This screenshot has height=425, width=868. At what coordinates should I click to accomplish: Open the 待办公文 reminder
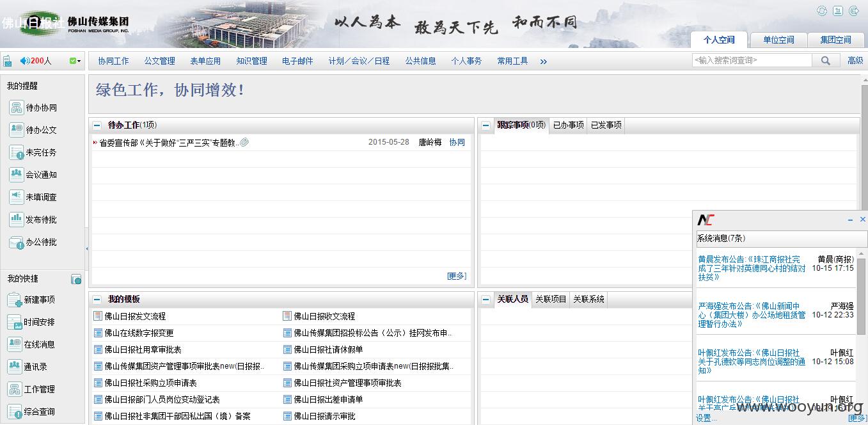click(x=34, y=130)
